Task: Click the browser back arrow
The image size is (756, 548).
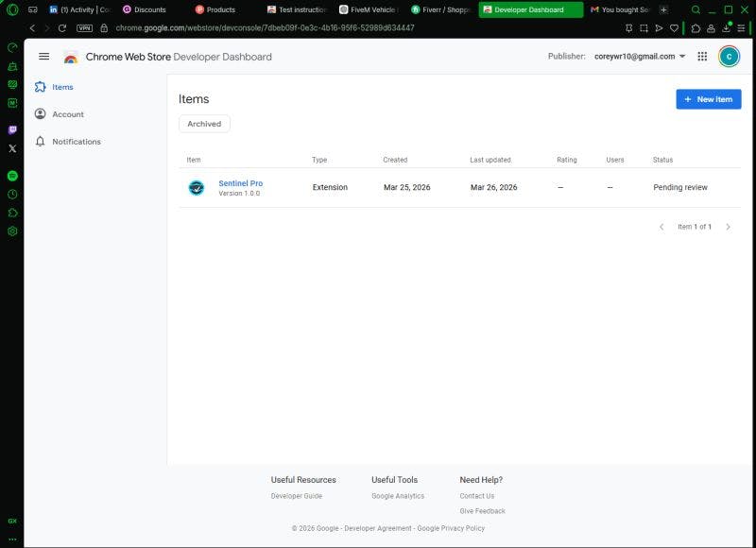Action: pyautogui.click(x=32, y=28)
